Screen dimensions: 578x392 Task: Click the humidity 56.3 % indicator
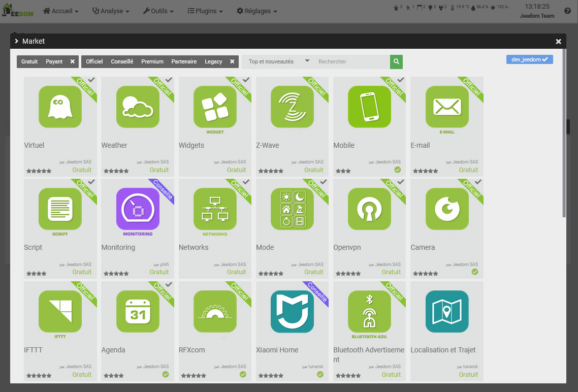tap(480, 7)
